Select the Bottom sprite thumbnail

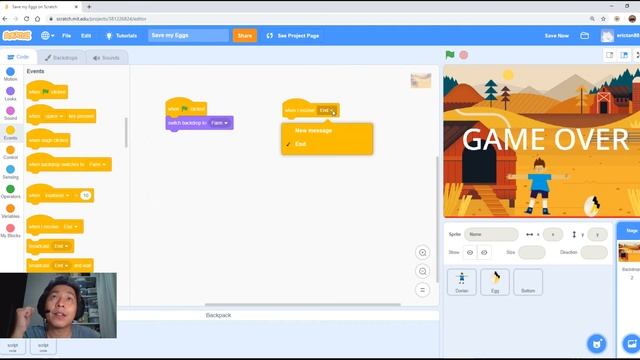pos(528,282)
